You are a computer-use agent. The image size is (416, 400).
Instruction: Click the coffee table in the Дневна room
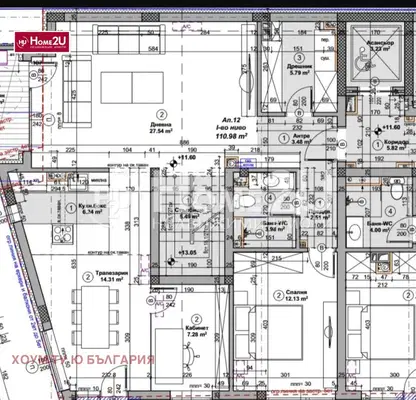click(132, 88)
